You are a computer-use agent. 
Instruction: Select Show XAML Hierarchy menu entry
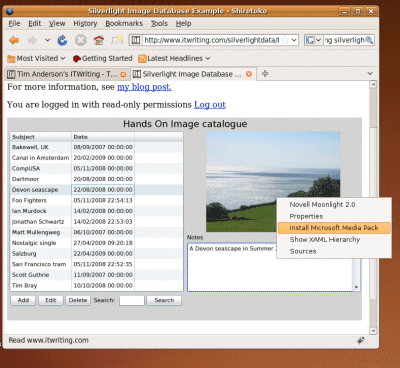[x=334, y=240]
